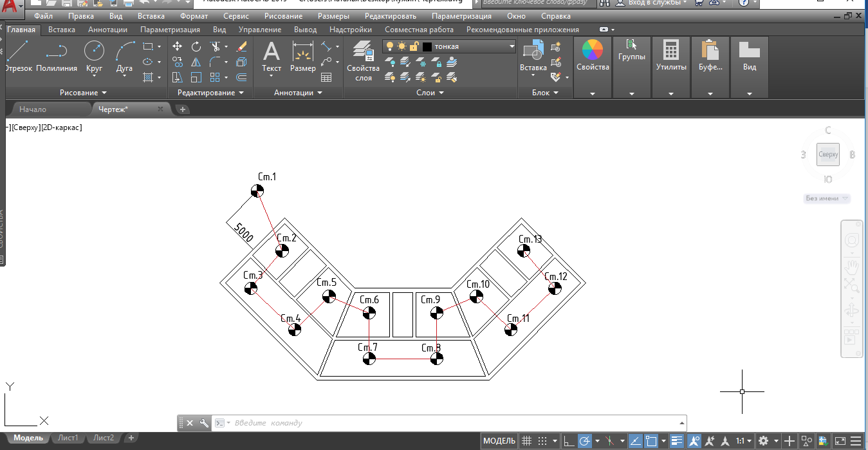Click the Erase eraser icon

coord(241,46)
